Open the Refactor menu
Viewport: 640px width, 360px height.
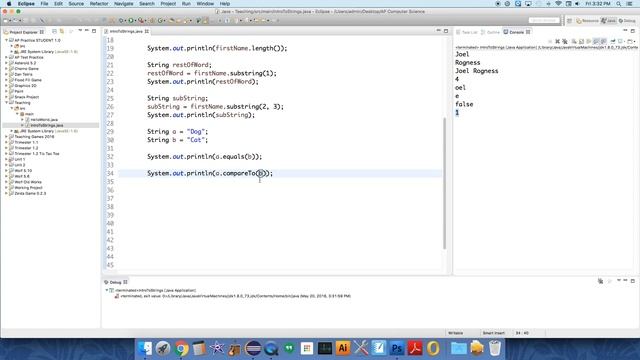[x=99, y=4]
